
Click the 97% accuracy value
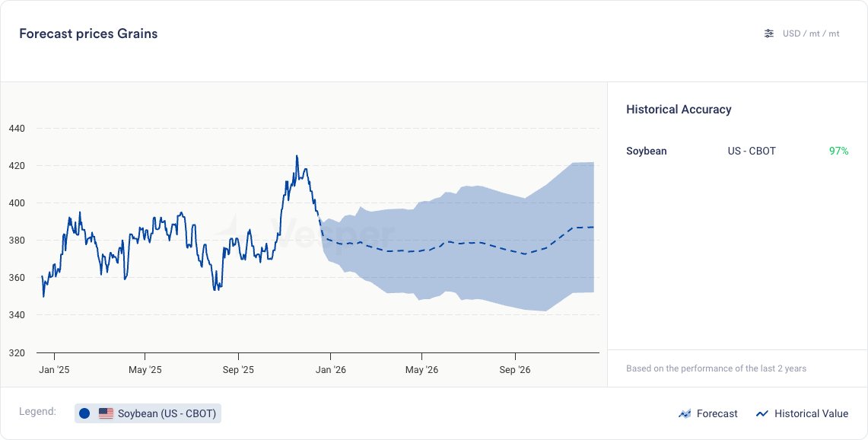pyautogui.click(x=838, y=151)
